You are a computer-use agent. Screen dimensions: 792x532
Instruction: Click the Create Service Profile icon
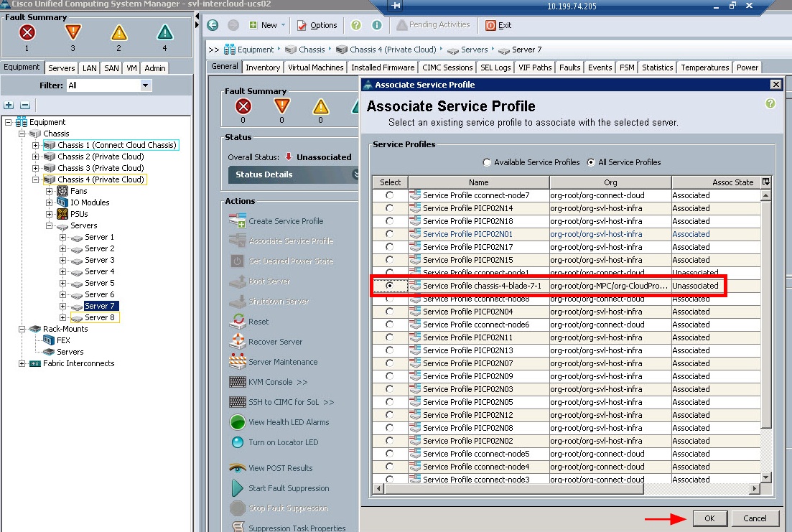238,221
